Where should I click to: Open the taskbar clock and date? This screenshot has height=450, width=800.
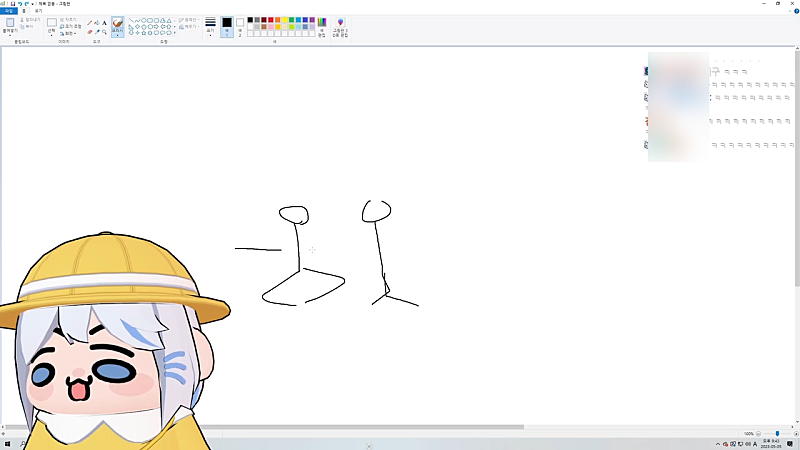[771, 444]
